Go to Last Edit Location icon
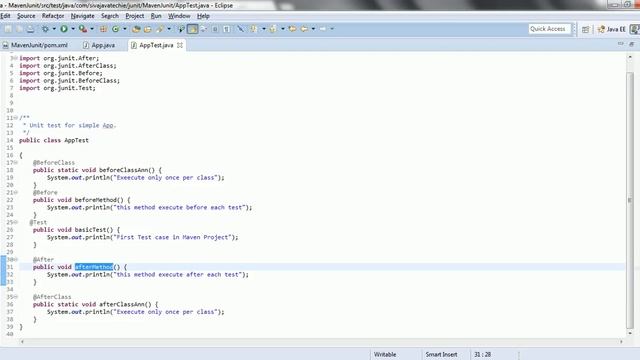This screenshot has width=640, height=360. coord(292,29)
